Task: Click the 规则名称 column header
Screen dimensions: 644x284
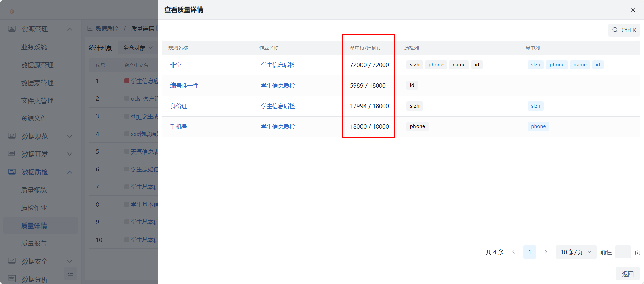Action: (178, 48)
